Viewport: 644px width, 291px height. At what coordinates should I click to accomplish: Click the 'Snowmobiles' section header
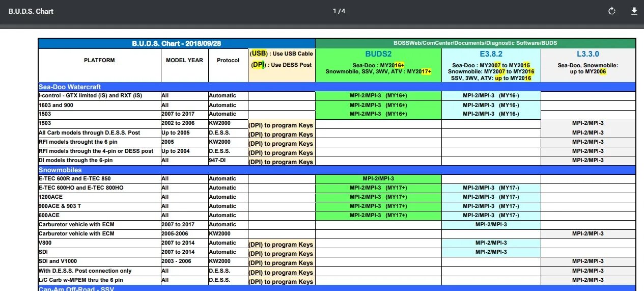click(x=60, y=170)
